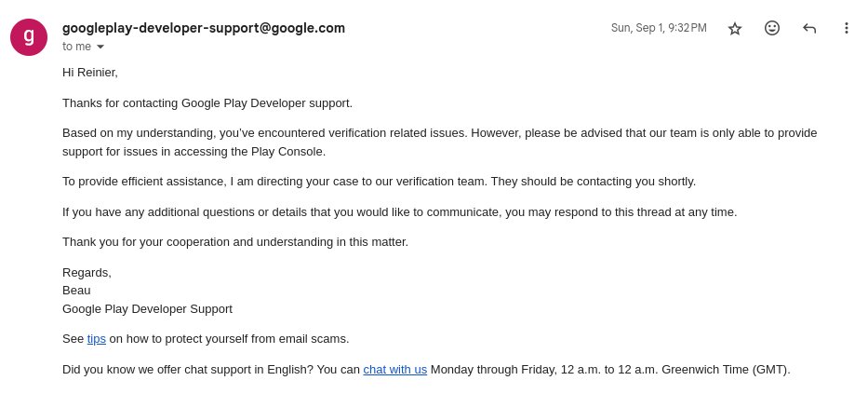
Task: Click the sentence "To provide efficient assistance"
Action: (x=380, y=182)
